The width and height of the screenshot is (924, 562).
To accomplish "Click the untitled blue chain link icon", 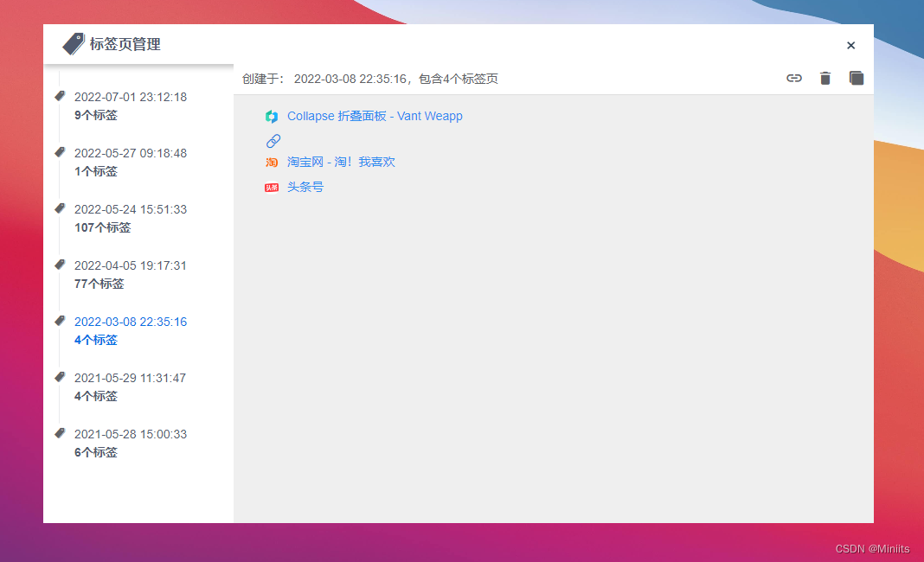I will [x=273, y=141].
